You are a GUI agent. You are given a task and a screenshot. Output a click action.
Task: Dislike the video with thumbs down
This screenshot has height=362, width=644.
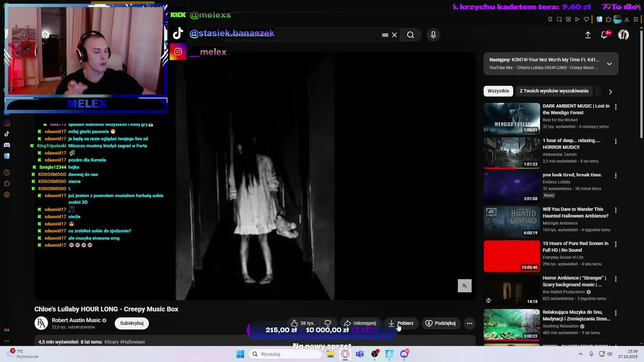(328, 323)
